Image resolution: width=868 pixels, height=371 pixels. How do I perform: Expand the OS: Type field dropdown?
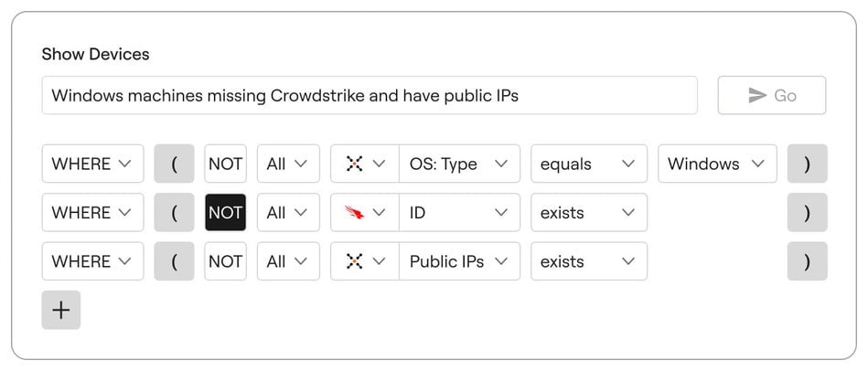tap(459, 164)
